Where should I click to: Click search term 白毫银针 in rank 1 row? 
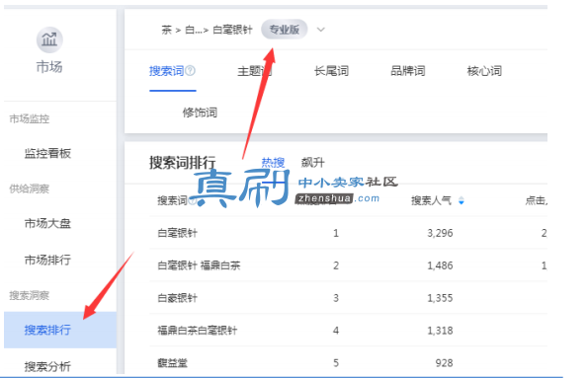[177, 233]
